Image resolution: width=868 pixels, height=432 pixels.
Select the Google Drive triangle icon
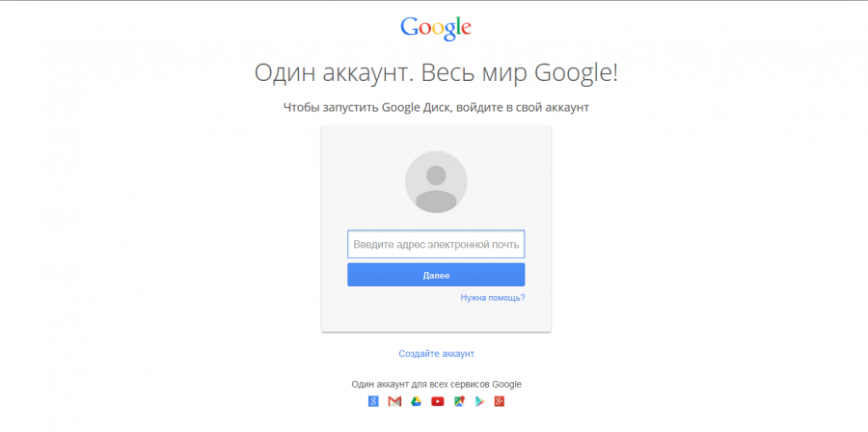pos(417,401)
